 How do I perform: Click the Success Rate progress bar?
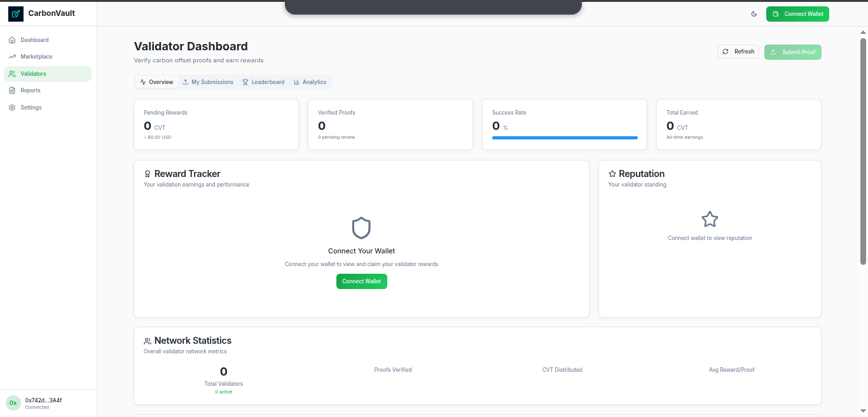coord(565,138)
